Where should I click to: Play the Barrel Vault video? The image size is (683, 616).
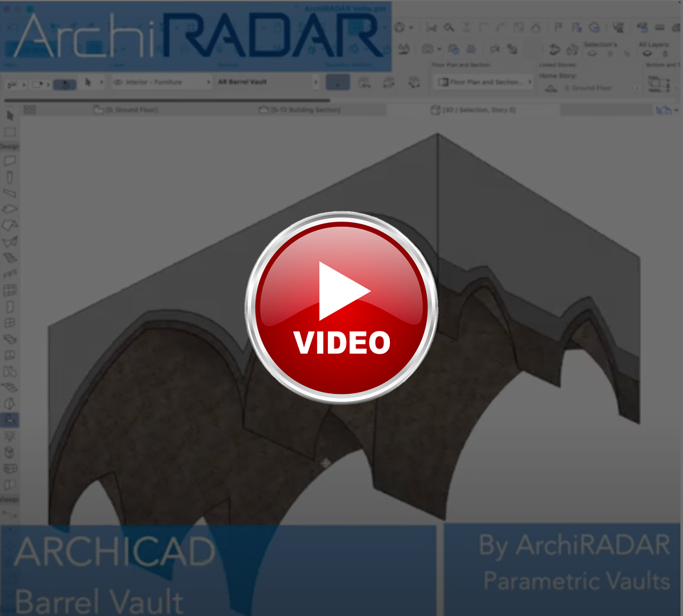point(341,308)
